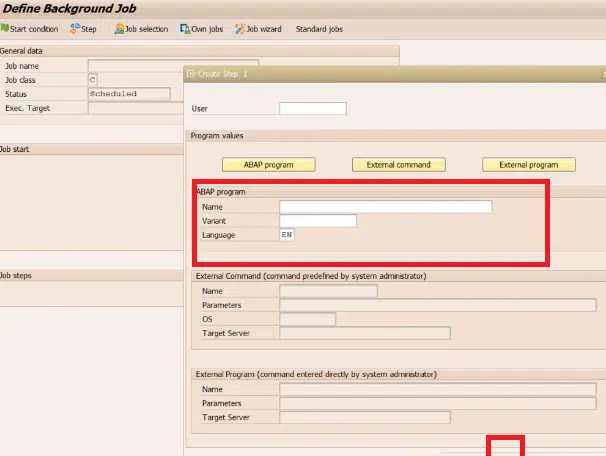606x456 pixels.
Task: Click the Job steps section header
Action: [92, 276]
